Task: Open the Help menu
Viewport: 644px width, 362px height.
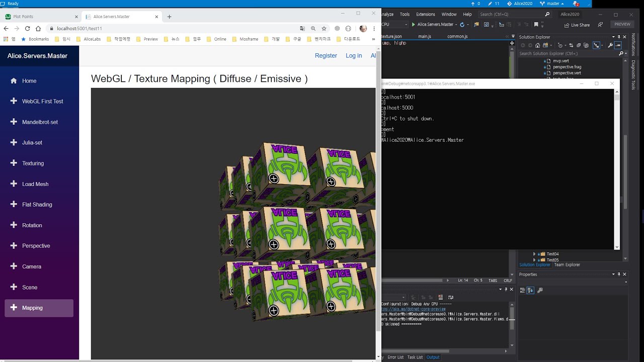Action: click(x=467, y=14)
